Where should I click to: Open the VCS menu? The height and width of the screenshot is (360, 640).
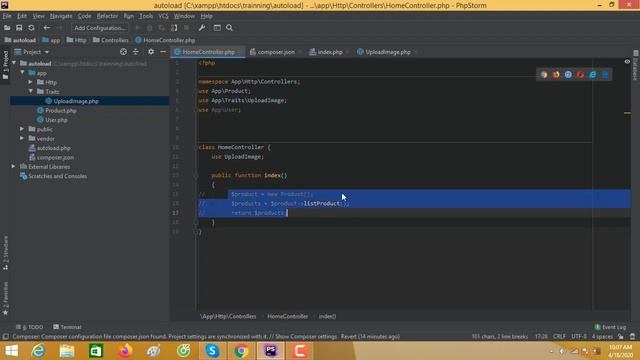[163, 16]
